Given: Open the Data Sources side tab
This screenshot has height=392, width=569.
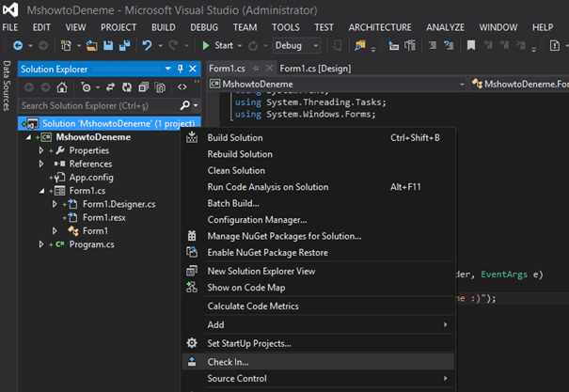Looking at the screenshot, I should point(7,86).
